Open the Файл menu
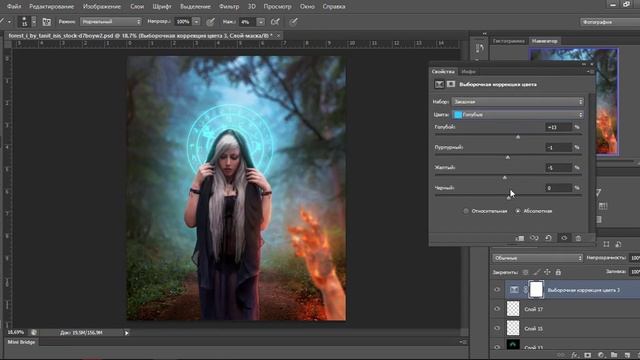640x360 pixels. click(14, 7)
